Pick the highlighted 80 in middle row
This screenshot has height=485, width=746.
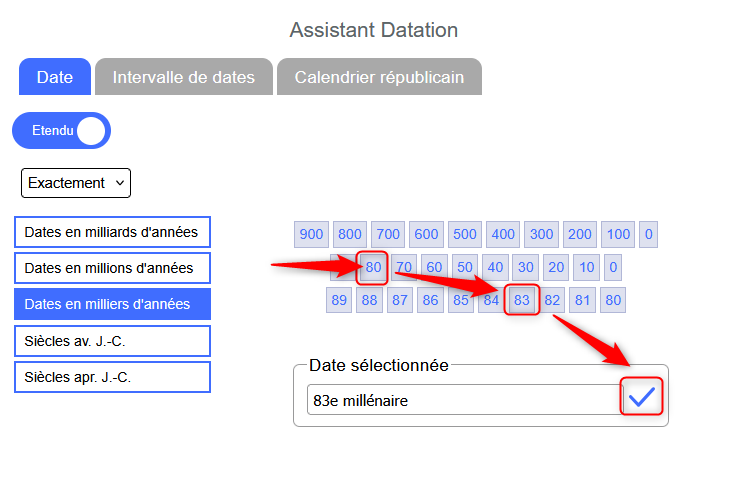pyautogui.click(x=373, y=267)
